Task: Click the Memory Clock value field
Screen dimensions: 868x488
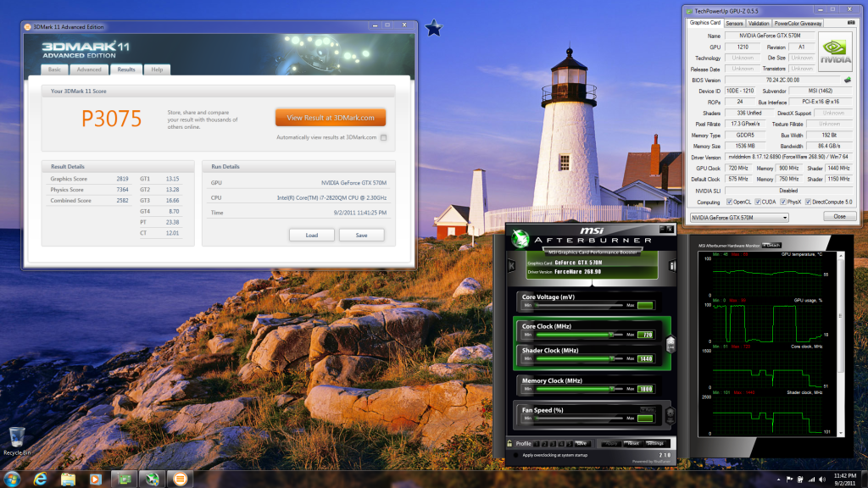Action: point(645,389)
